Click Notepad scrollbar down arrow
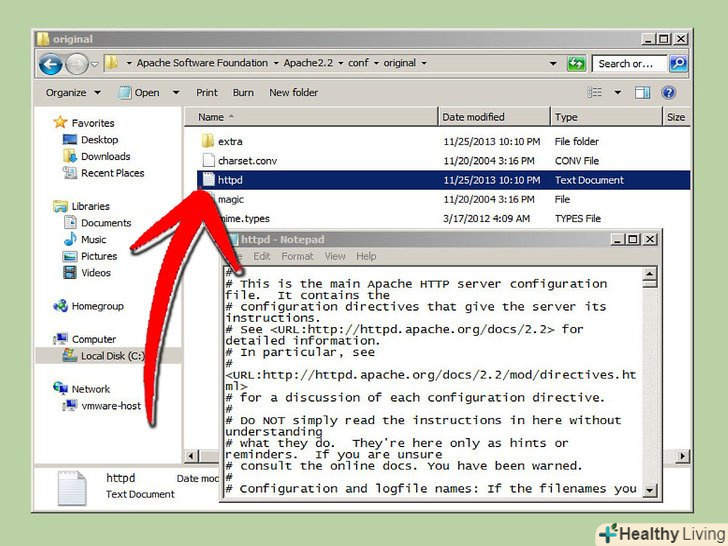The width and height of the screenshot is (728, 546). tap(650, 490)
